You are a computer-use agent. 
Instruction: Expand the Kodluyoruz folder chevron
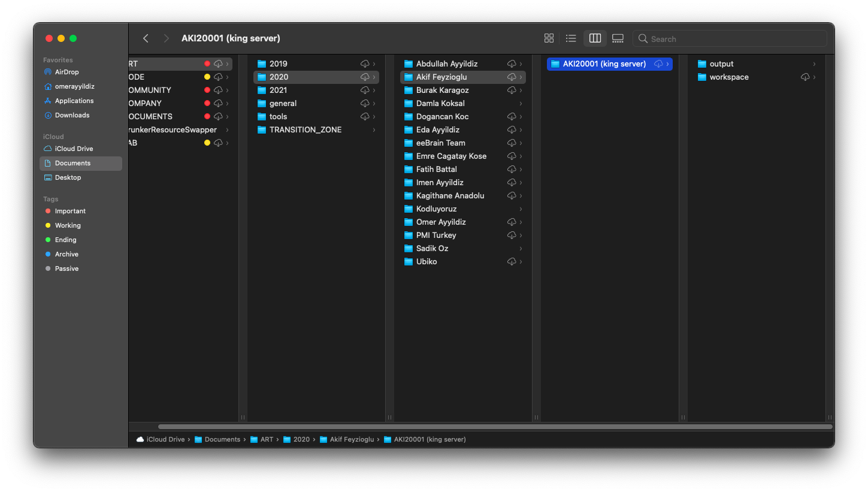(521, 209)
